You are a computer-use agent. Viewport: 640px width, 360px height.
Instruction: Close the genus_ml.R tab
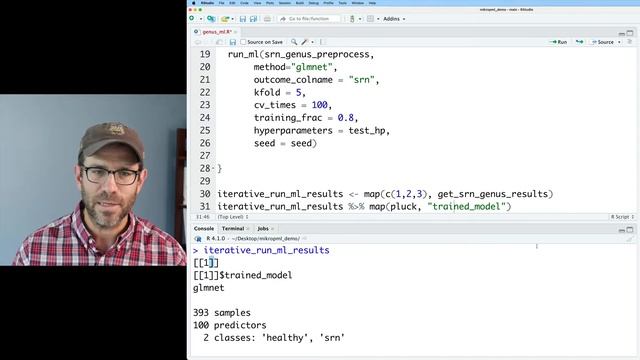(x=236, y=32)
